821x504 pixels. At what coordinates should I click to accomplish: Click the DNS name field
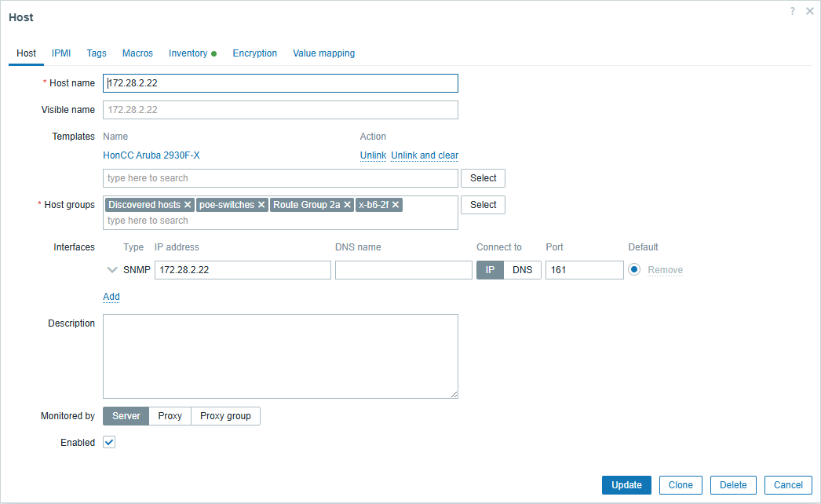(x=403, y=270)
